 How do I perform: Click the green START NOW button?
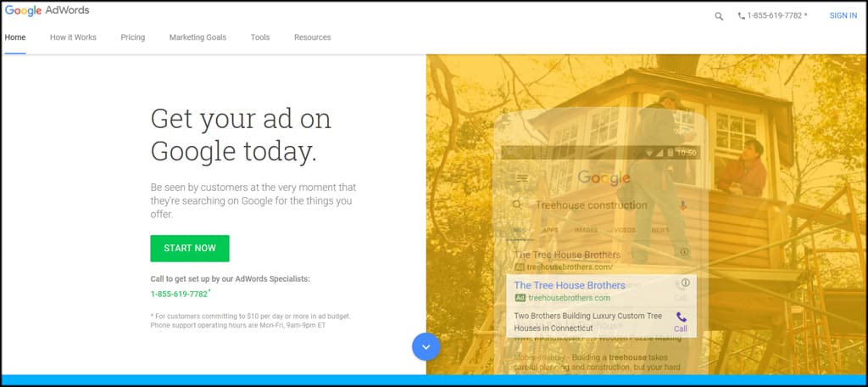coord(190,249)
